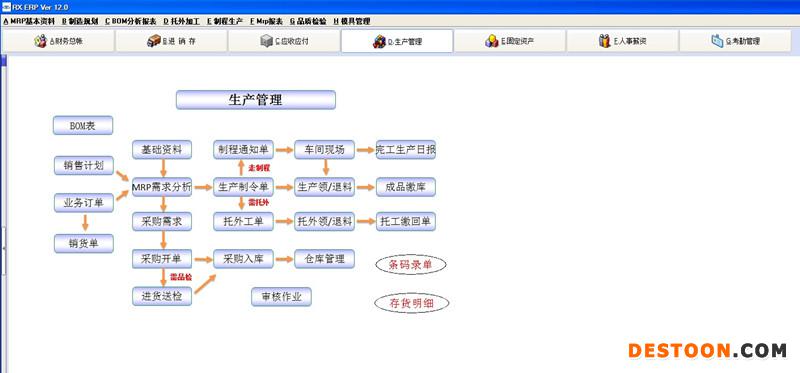This screenshot has width=800, height=373.
Task: Click the 条码录单 oval button
Action: (411, 264)
